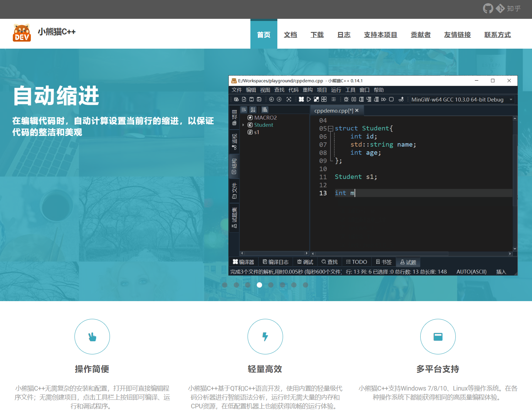Open the Gitee git-diamond icon
Viewport: 532px width, 419px height.
(500, 8)
